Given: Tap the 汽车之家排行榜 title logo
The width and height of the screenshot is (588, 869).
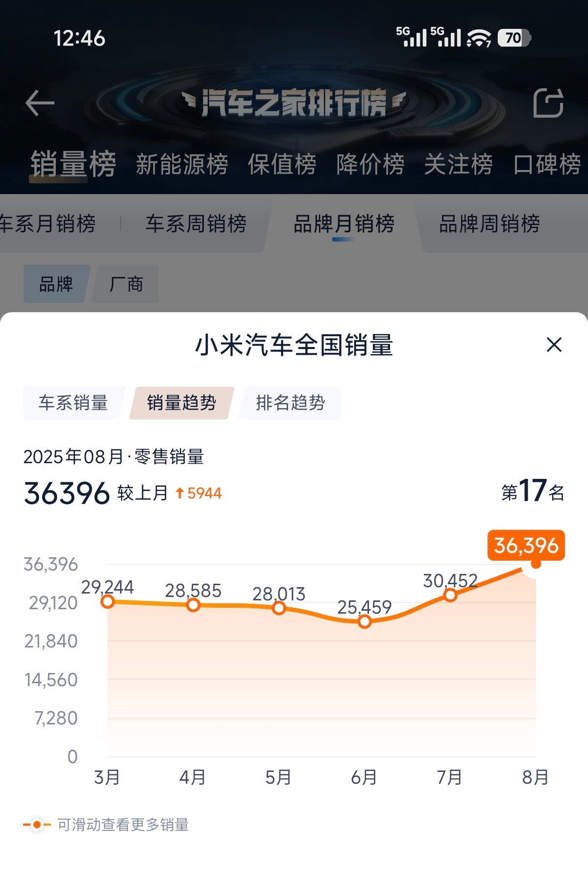Looking at the screenshot, I should [x=294, y=103].
